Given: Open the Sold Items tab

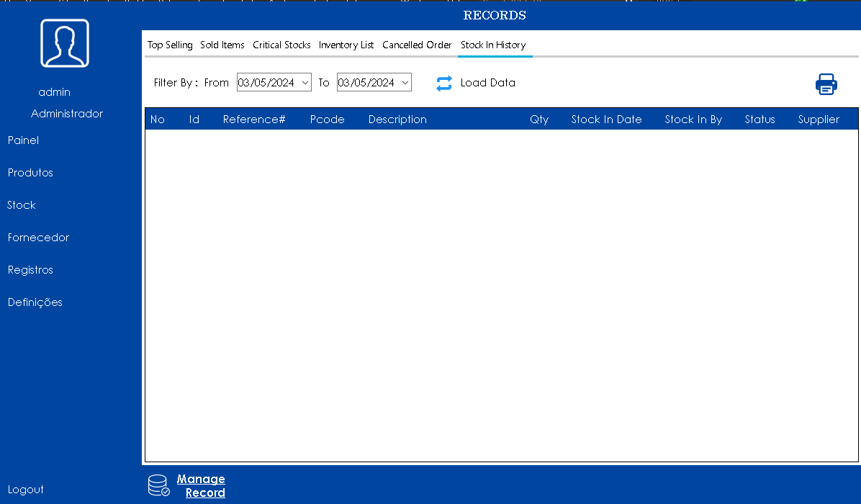Looking at the screenshot, I should [x=222, y=45].
